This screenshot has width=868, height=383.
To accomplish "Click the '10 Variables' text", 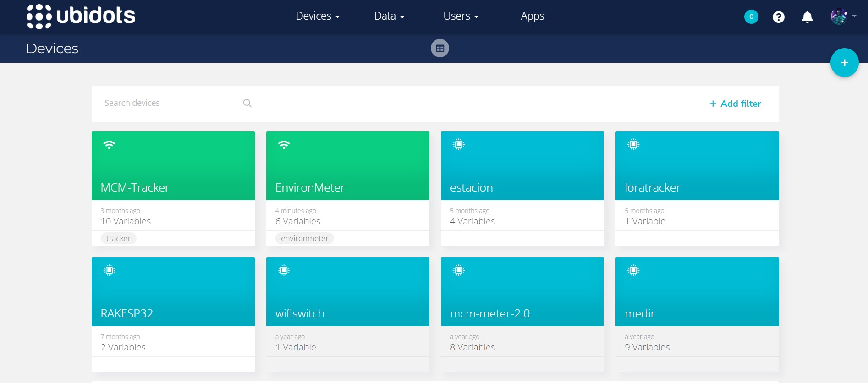I will [x=126, y=221].
